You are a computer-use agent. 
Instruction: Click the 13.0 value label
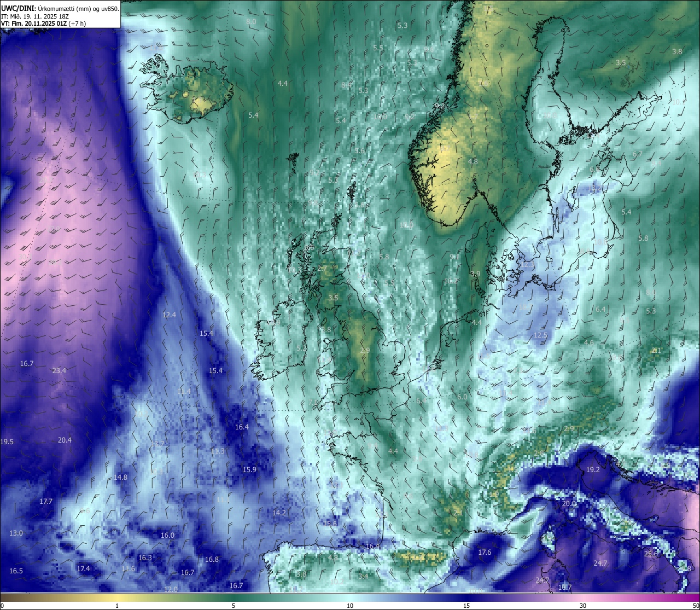pos(16,533)
